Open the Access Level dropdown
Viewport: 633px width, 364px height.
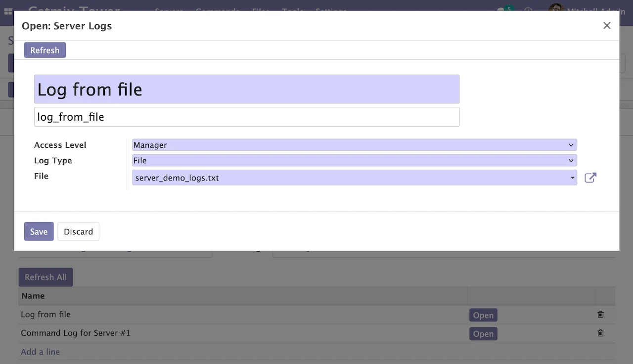(354, 145)
